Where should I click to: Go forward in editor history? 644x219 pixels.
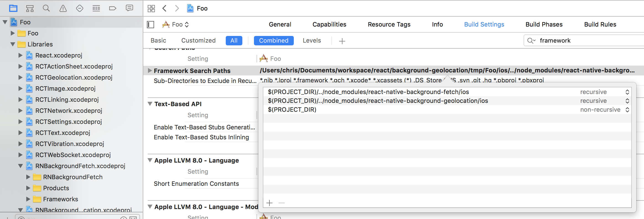point(177,8)
